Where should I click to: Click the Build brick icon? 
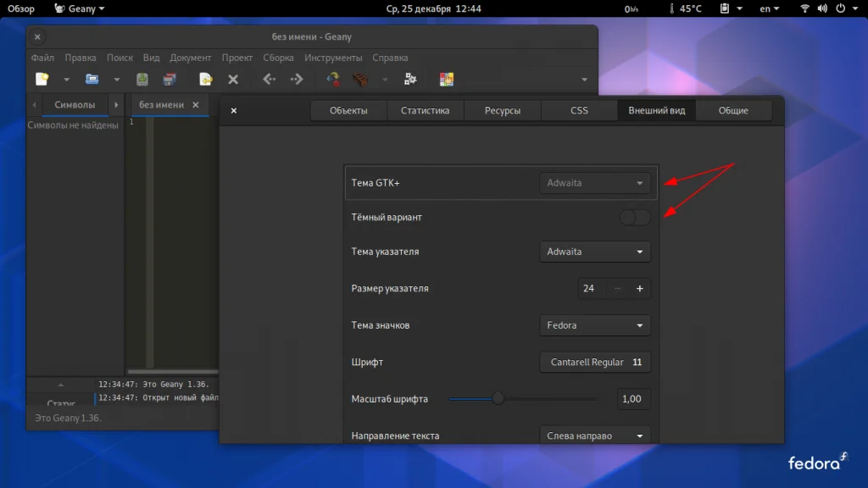(x=360, y=80)
